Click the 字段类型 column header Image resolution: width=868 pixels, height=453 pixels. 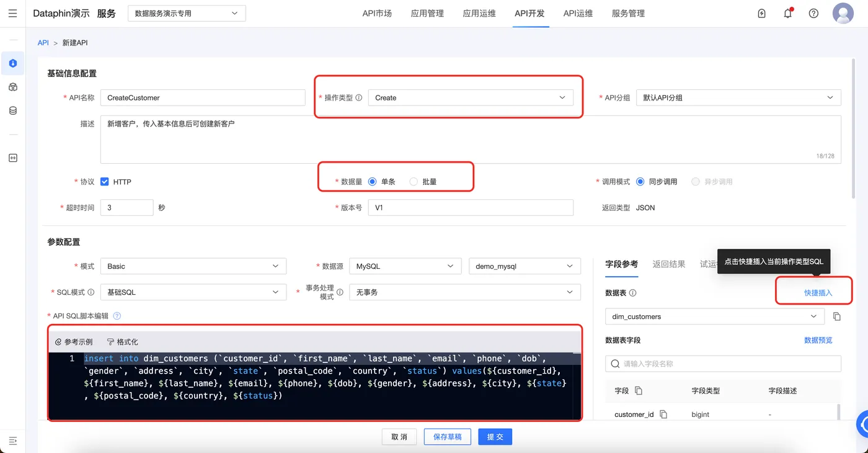click(706, 391)
